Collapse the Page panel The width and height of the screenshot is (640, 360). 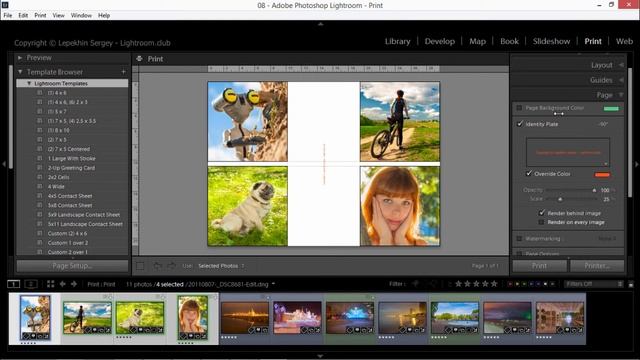coord(621,95)
